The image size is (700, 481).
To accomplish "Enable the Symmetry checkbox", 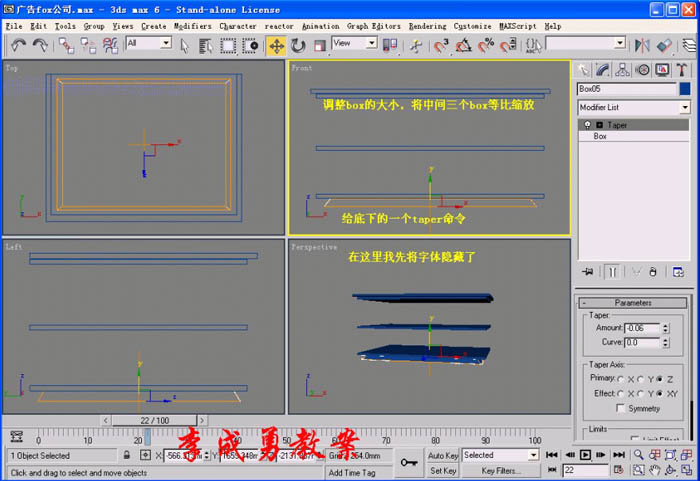I will (620, 408).
